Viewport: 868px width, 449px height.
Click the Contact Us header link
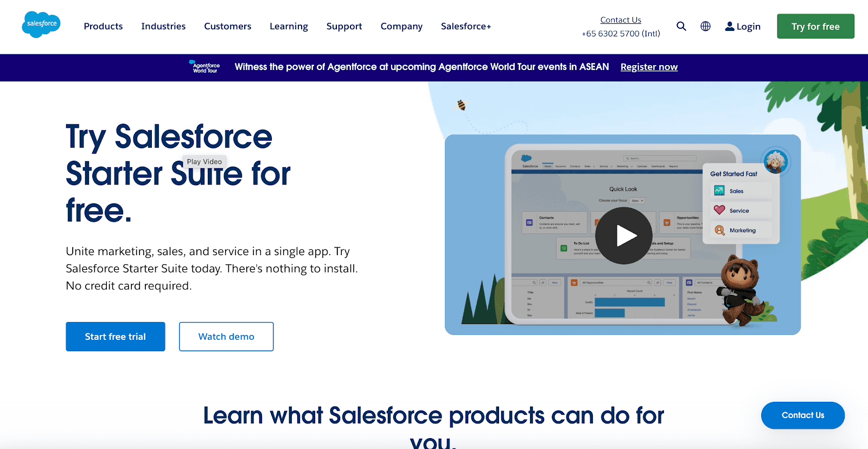[x=621, y=20]
